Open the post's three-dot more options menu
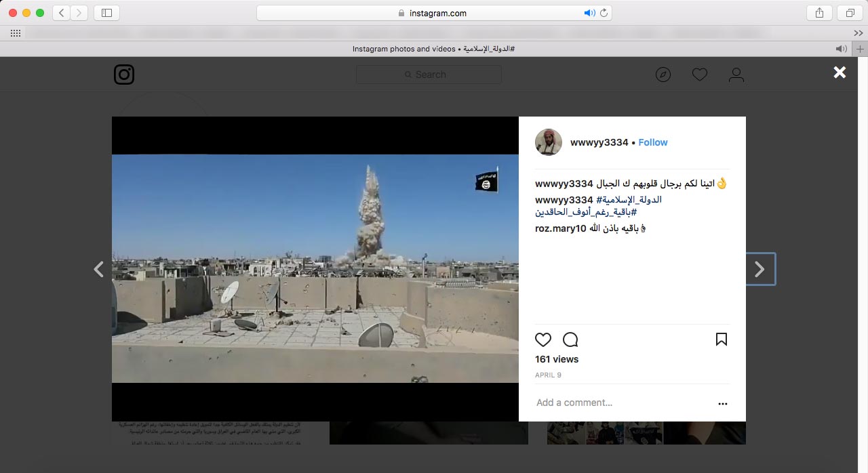Image resolution: width=868 pixels, height=473 pixels. point(723,403)
